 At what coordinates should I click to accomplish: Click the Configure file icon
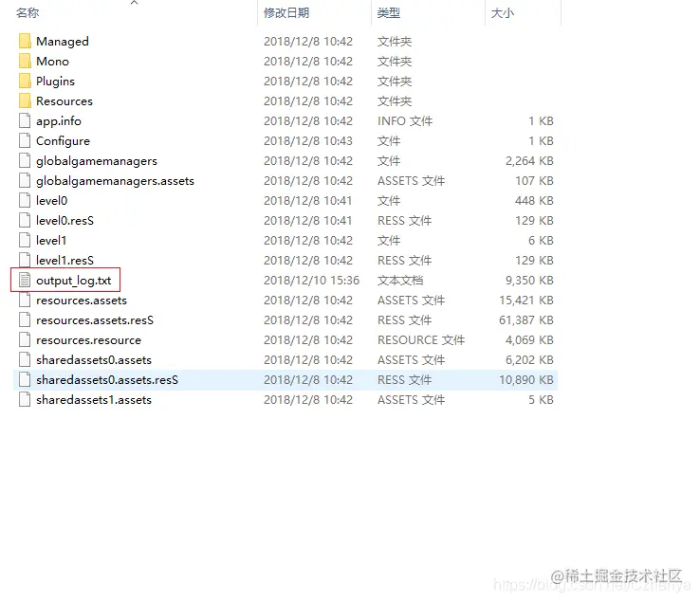(x=25, y=141)
